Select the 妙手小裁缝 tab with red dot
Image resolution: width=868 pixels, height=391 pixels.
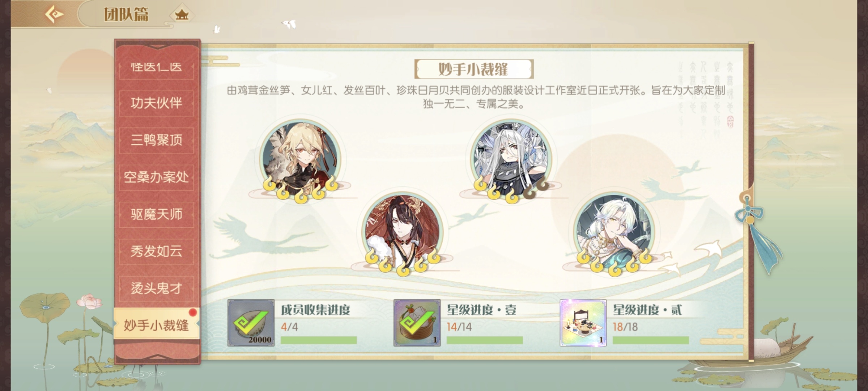point(157,324)
